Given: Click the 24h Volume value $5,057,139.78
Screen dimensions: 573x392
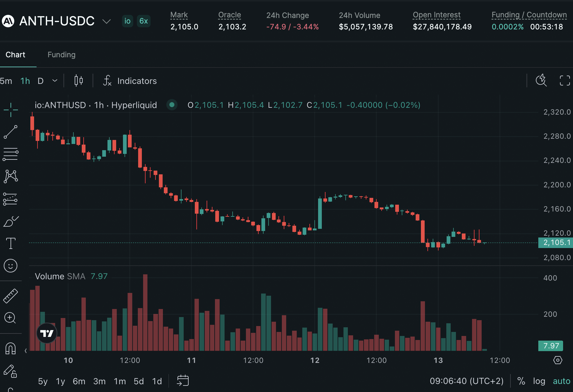Looking at the screenshot, I should click(x=366, y=27).
